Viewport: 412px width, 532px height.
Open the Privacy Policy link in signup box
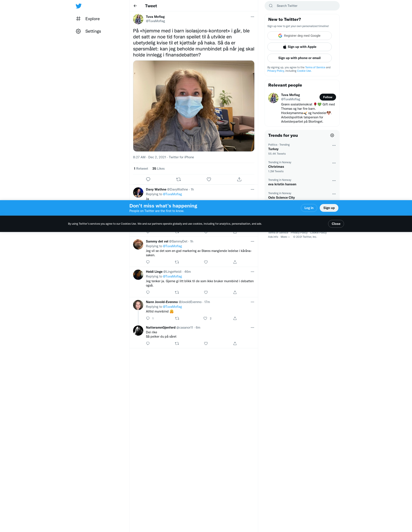276,71
